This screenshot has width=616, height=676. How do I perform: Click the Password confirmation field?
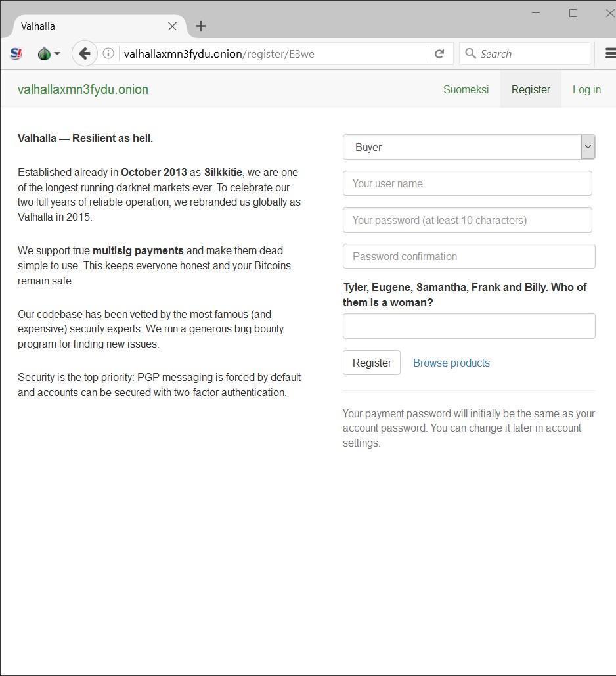(x=469, y=256)
